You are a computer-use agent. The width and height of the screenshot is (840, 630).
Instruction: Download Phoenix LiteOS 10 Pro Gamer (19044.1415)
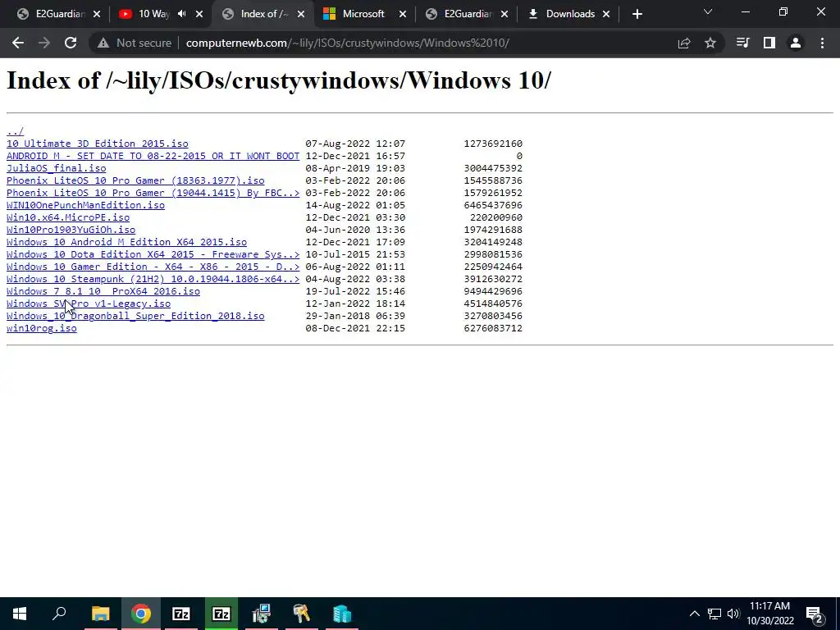(x=153, y=193)
